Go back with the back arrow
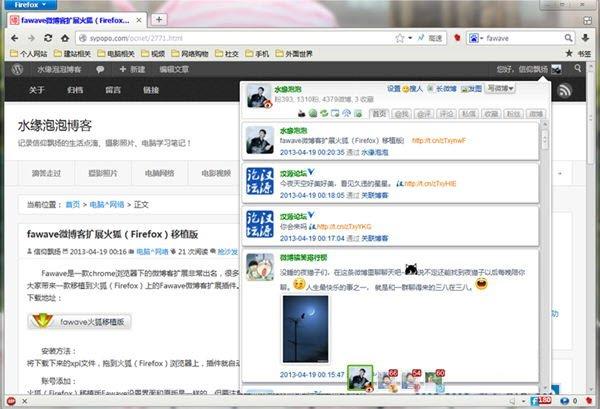600x409 pixels. (15, 38)
